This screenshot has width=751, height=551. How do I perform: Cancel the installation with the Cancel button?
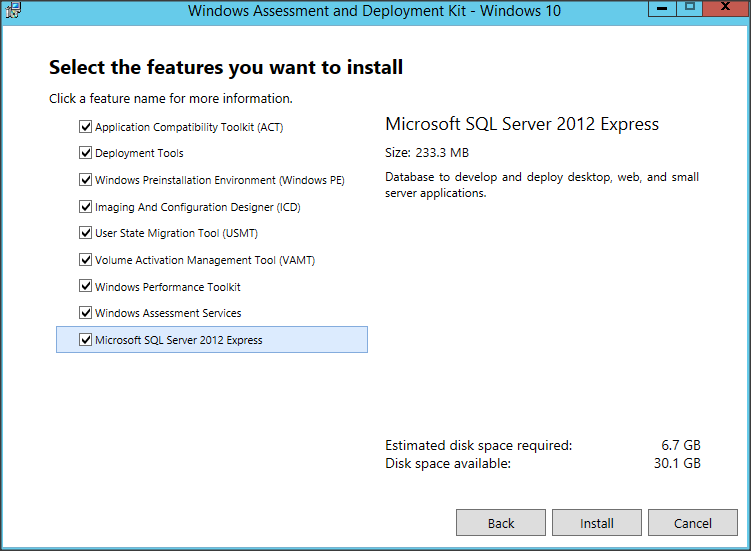click(x=692, y=523)
